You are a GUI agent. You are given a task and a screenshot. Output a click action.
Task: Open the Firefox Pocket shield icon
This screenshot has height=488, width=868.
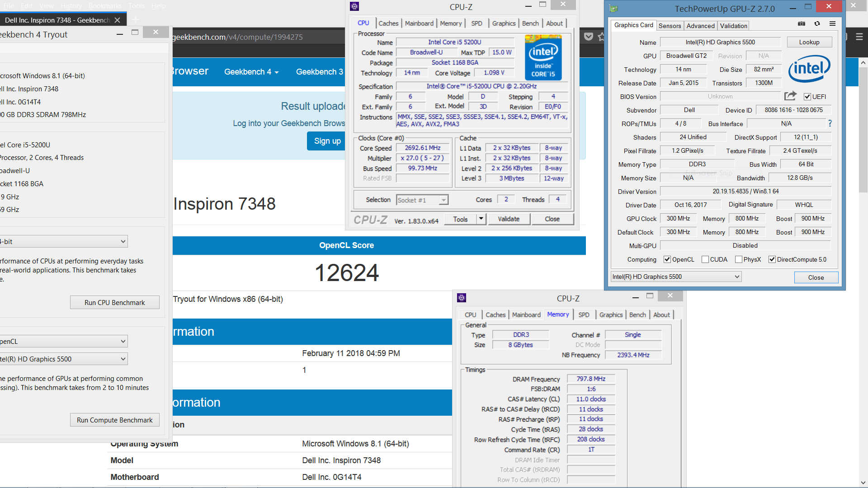[x=589, y=37]
